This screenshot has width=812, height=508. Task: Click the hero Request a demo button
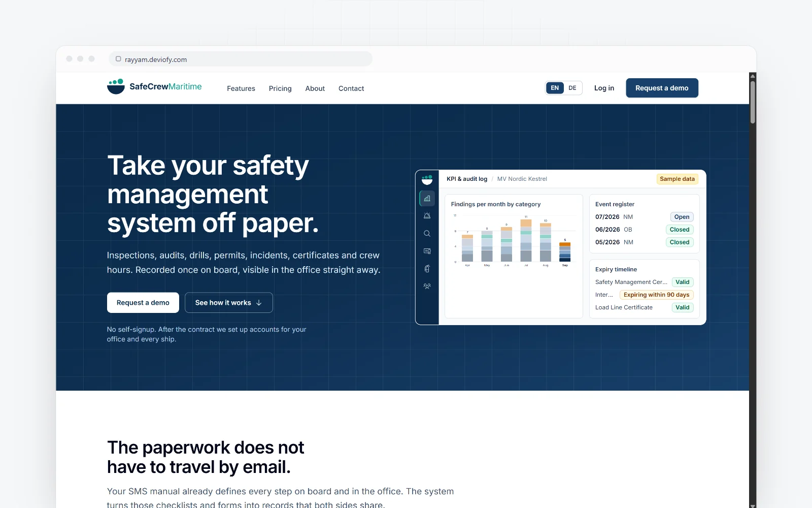point(143,303)
